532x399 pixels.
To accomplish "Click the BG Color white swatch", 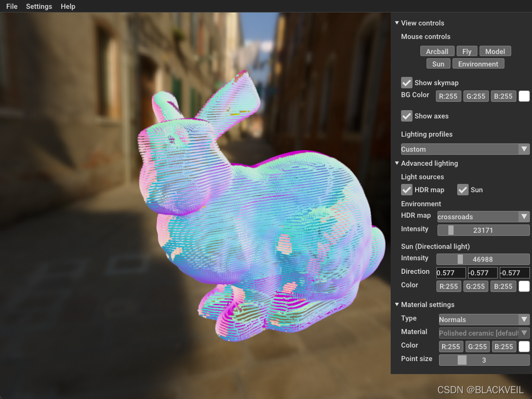I will 524,96.
